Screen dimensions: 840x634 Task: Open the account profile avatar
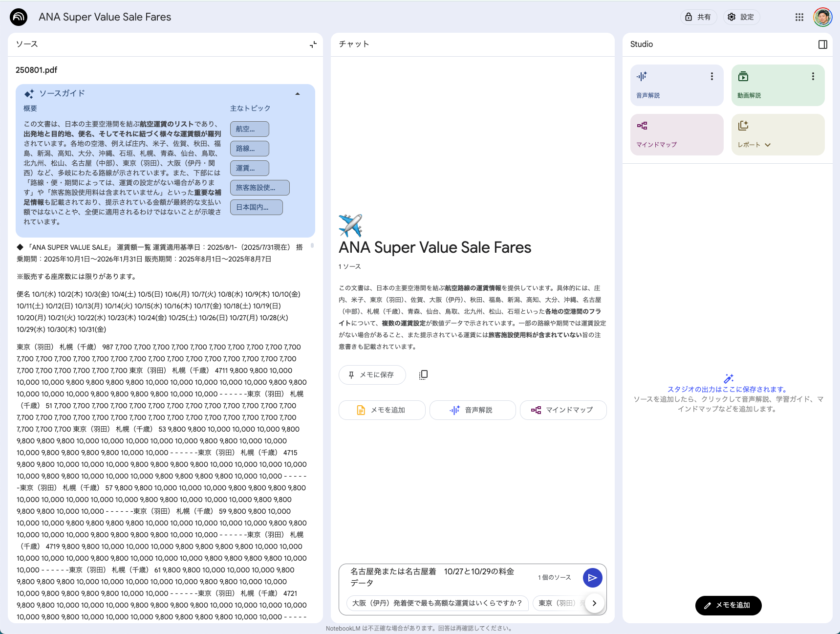(x=823, y=17)
